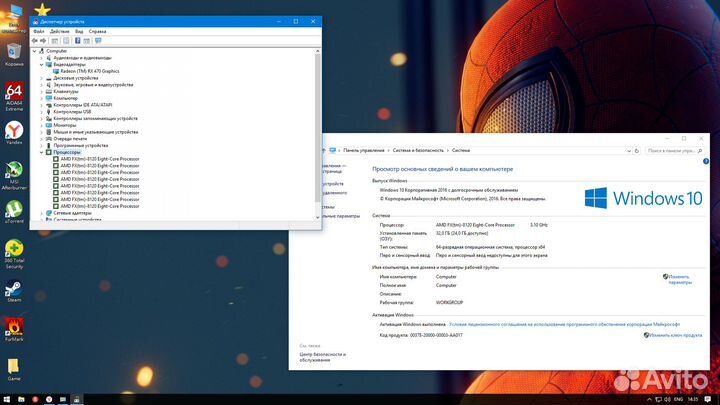Click the Windows Start button
720x405 pixels.
click(x=6, y=399)
